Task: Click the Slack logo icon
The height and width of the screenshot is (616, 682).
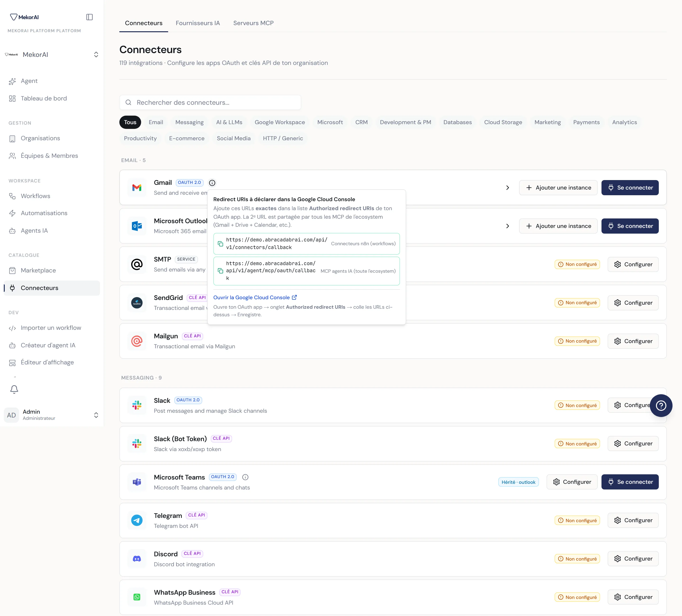Action: (x=137, y=405)
